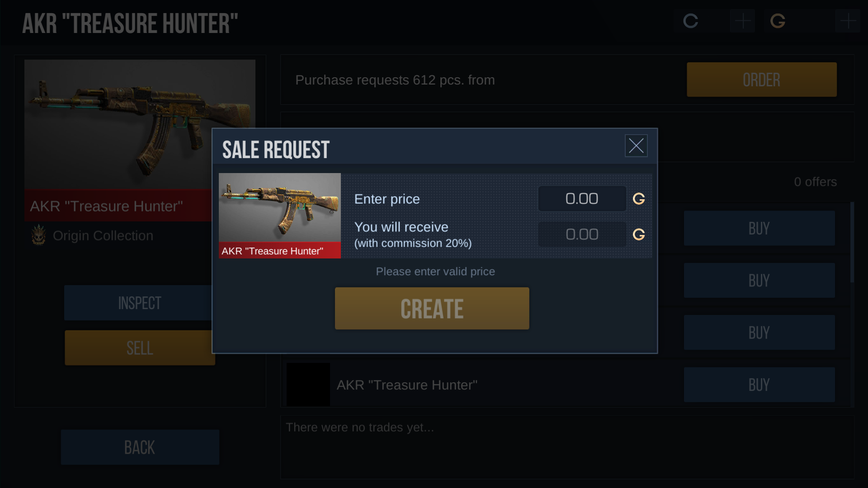The image size is (868, 488).
Task: Add silver coins with plus icon
Action: click(742, 21)
